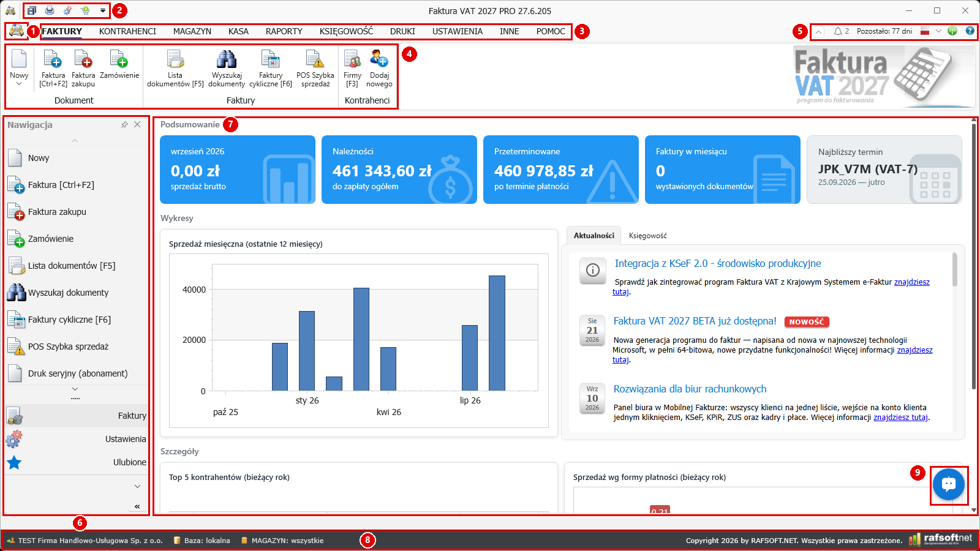Click the Faktury w miesiącu summary card
Screen dimensions: 980x551
click(723, 170)
